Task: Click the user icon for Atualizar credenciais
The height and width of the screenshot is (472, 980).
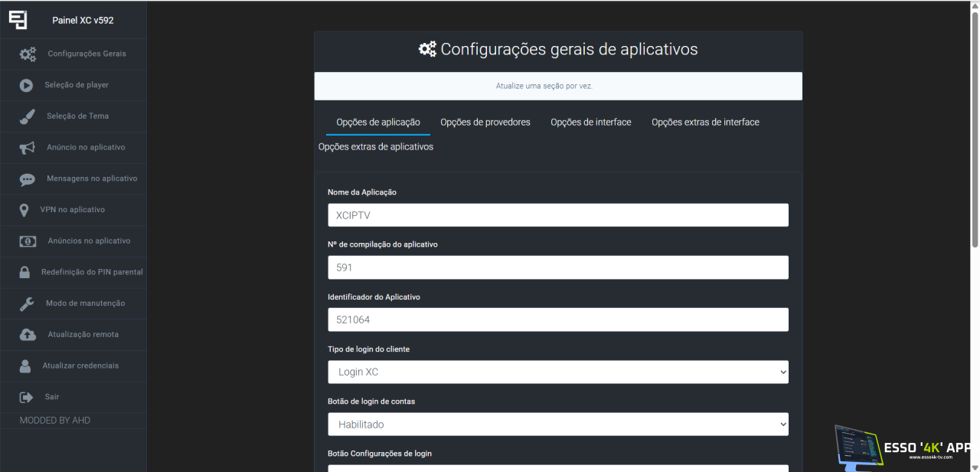Action: 26,366
